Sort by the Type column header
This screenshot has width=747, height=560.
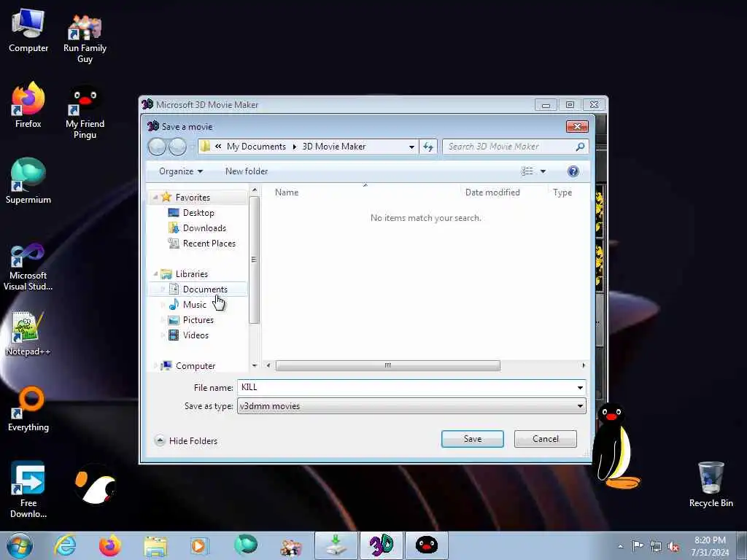(x=562, y=192)
